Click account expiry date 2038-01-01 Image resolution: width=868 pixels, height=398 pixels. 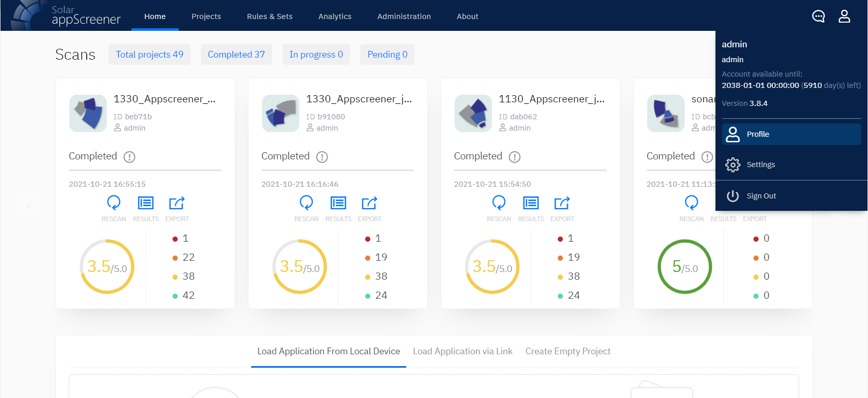760,85
